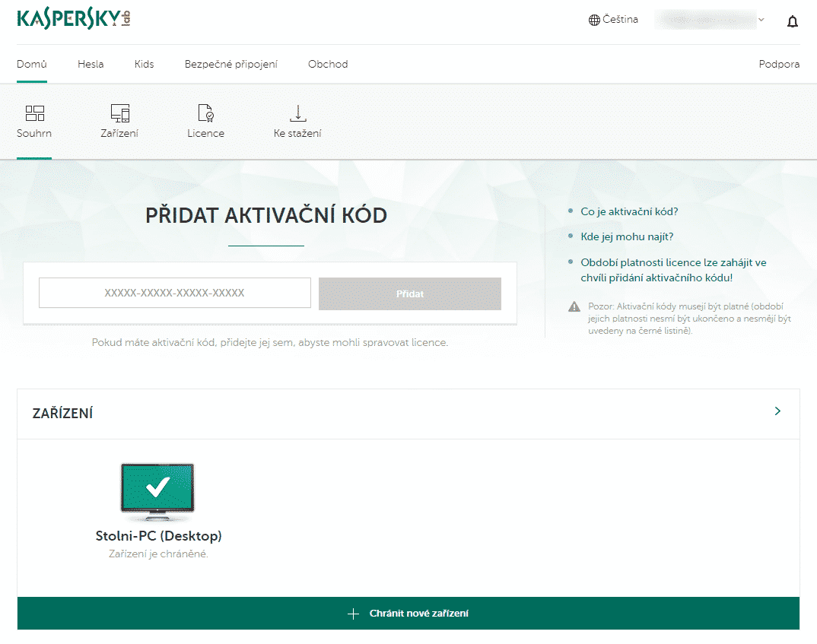Expand the Zařízení section chevron
The image size is (817, 644).
[x=777, y=411]
